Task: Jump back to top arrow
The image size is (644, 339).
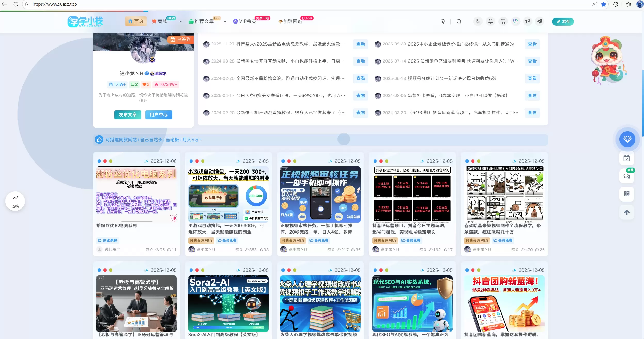Action: tap(627, 212)
